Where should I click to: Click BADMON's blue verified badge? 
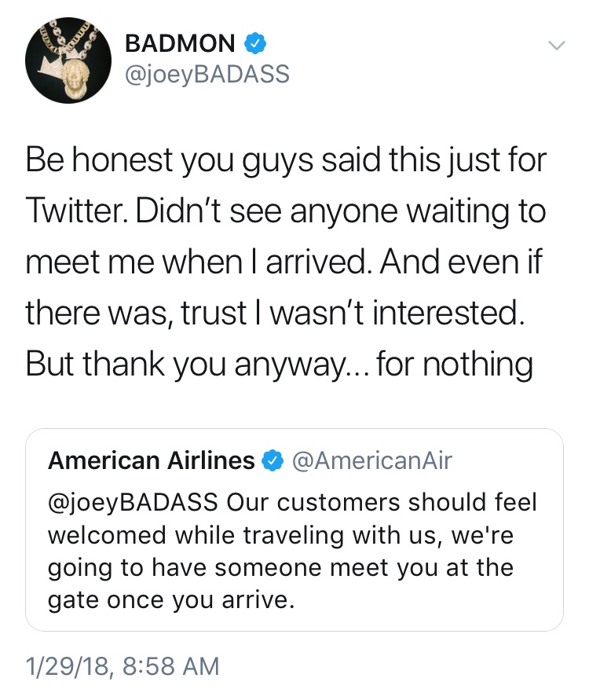pyautogui.click(x=254, y=43)
